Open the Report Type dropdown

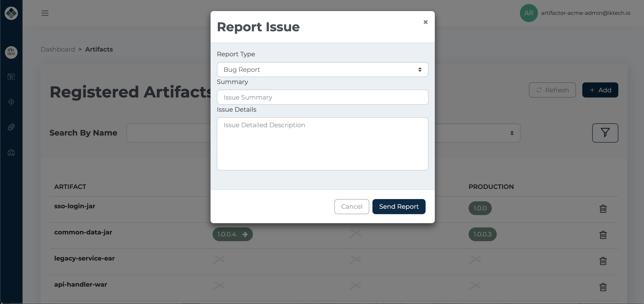(x=322, y=70)
